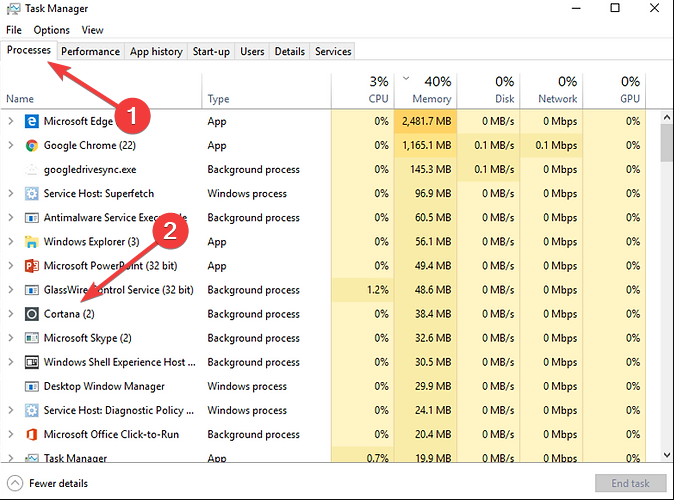Select the 145.3 MB memory cell

pos(426,169)
